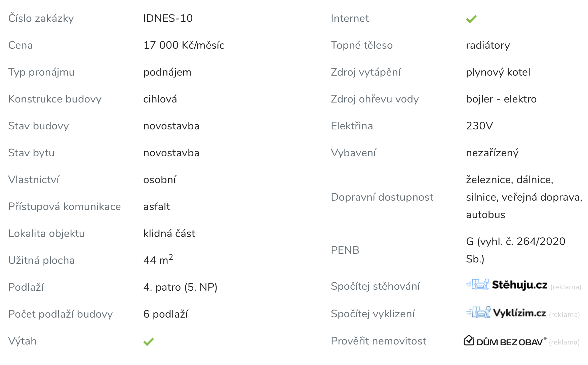Click the water heating value bojler - elektro
The image size is (588, 365).
[501, 99]
